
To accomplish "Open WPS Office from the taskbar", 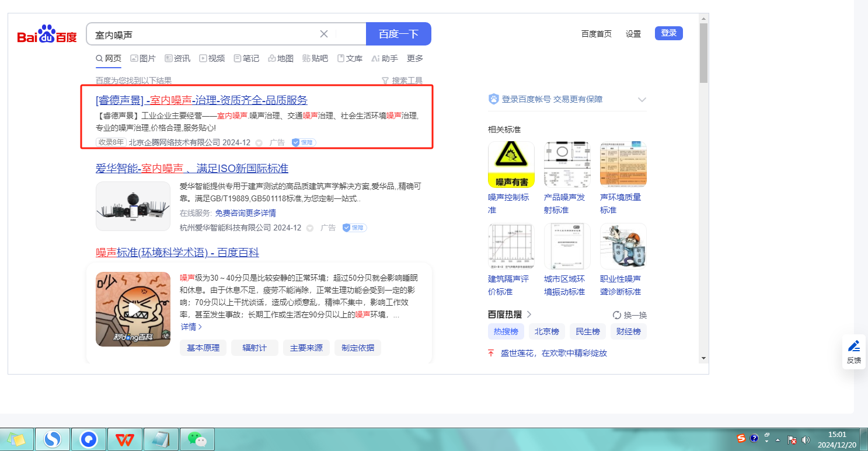I will (124, 439).
